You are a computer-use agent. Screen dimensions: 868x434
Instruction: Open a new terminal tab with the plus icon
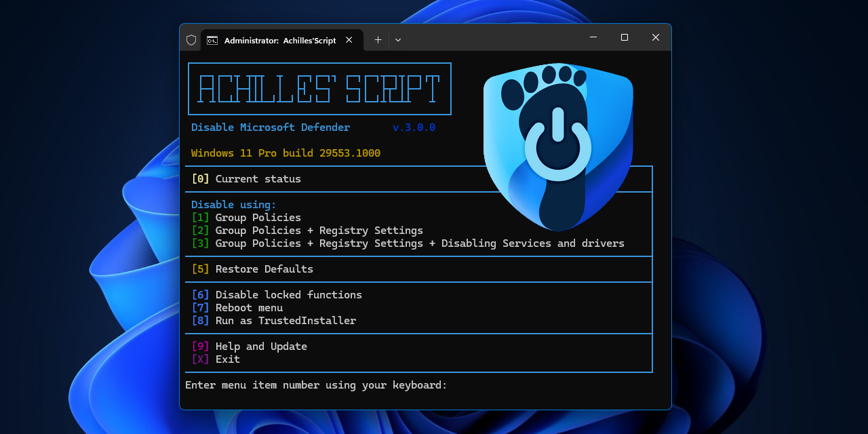click(x=378, y=40)
